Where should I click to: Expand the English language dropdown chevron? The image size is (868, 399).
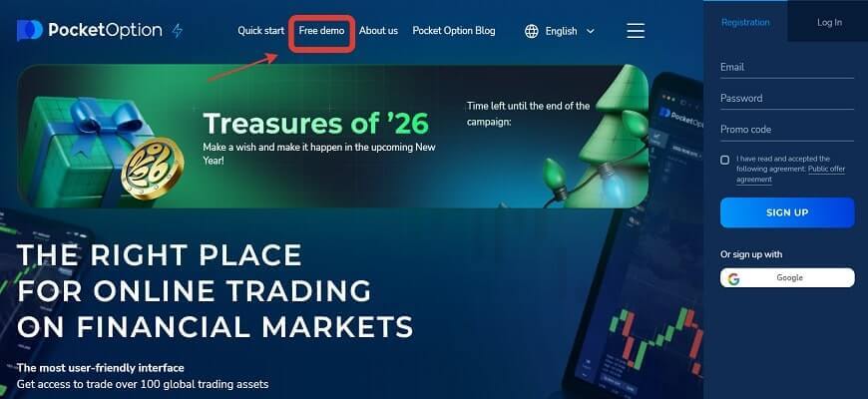click(590, 32)
